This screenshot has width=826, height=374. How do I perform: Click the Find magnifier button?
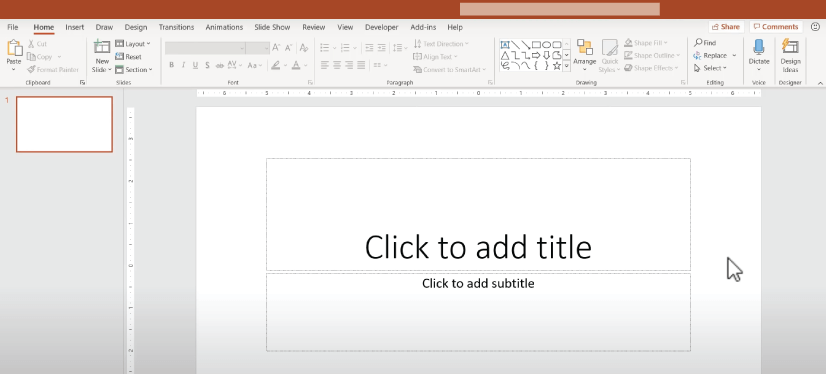click(705, 43)
